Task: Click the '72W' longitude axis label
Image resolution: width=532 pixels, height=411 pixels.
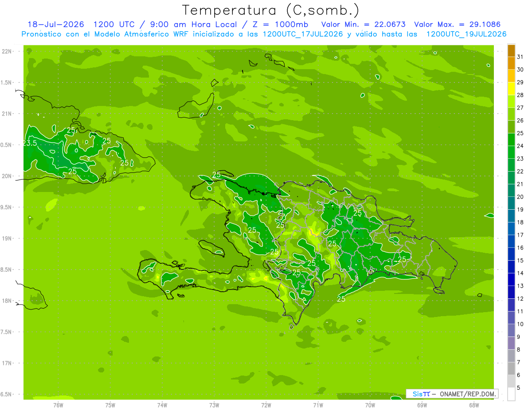Action: (x=266, y=405)
